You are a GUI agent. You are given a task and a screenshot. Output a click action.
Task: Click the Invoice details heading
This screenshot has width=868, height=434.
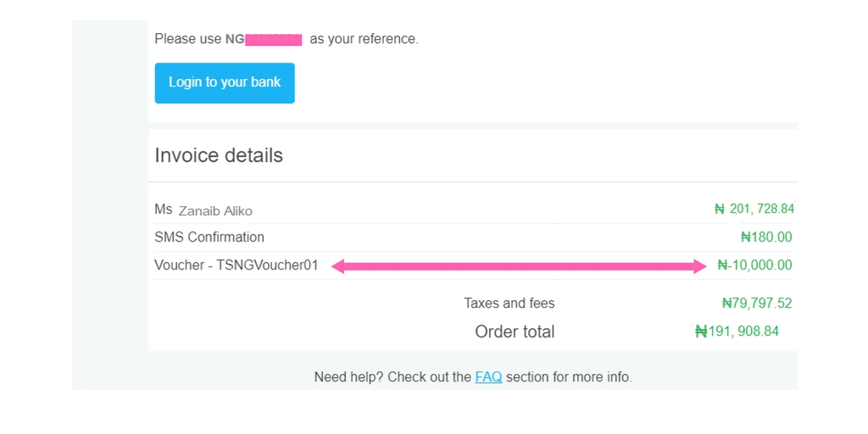pos(219,156)
